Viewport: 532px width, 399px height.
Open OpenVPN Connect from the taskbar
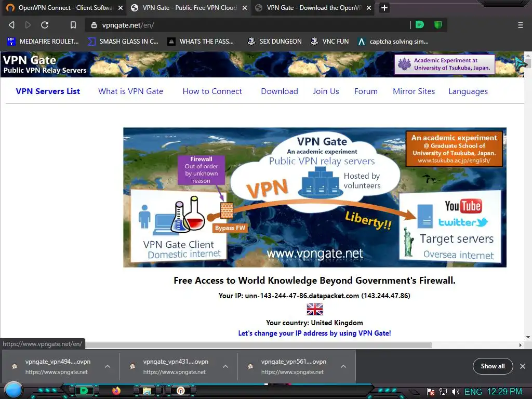[x=181, y=391]
